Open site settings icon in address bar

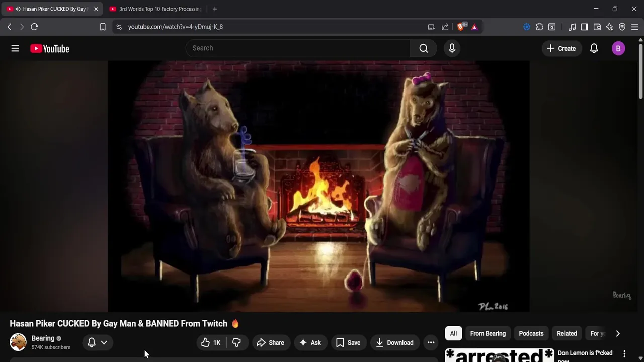click(x=119, y=27)
